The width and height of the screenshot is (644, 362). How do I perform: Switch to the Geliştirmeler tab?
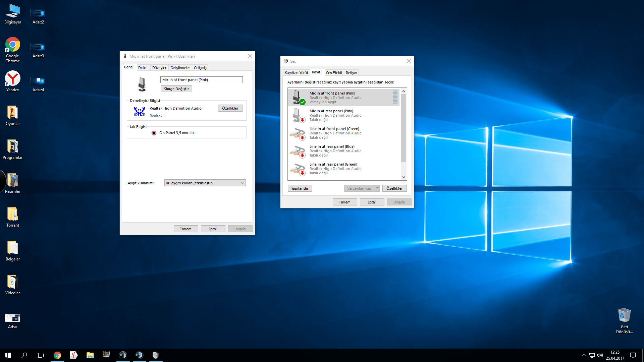(x=180, y=68)
